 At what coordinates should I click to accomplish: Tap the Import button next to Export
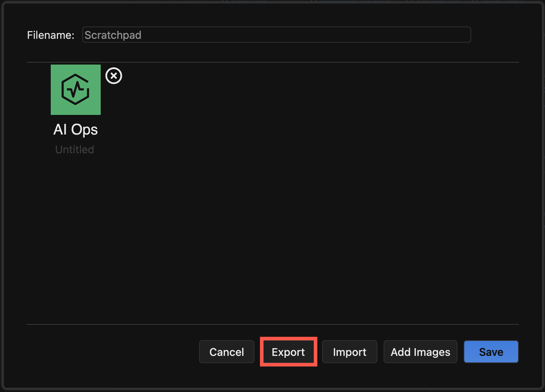pos(349,352)
